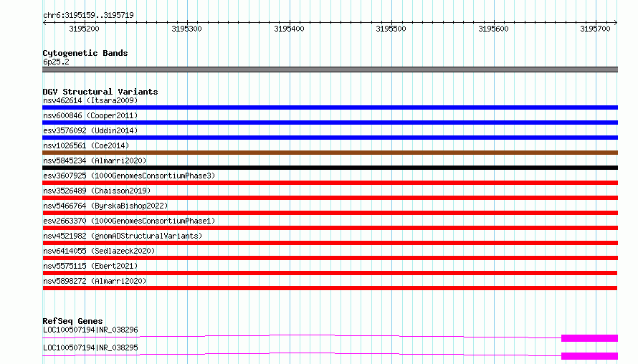Click ruler tick label 3195600
Viewport: 638px width, 364px height.
[494, 29]
